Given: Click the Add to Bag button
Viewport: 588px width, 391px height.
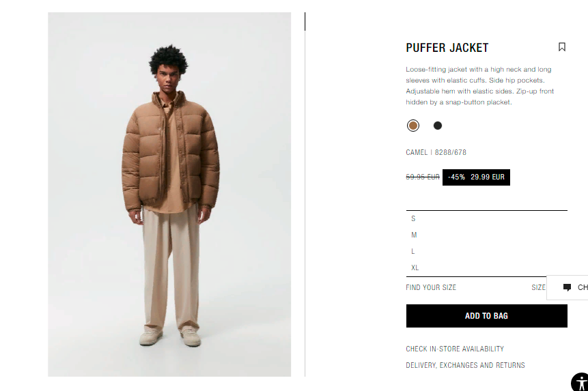Looking at the screenshot, I should click(486, 316).
